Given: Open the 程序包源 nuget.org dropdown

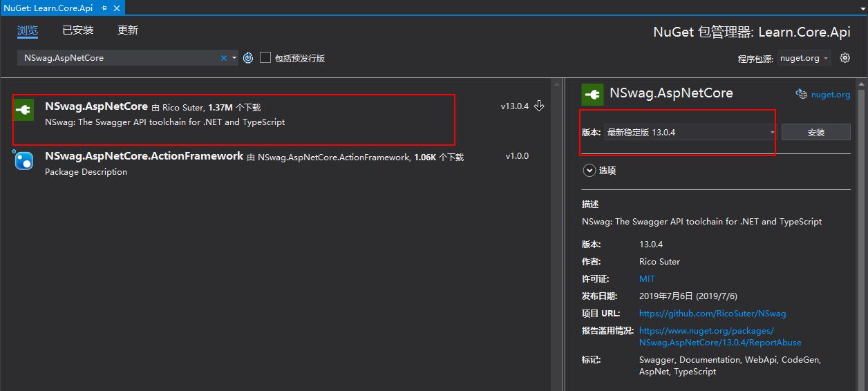Looking at the screenshot, I should 804,58.
